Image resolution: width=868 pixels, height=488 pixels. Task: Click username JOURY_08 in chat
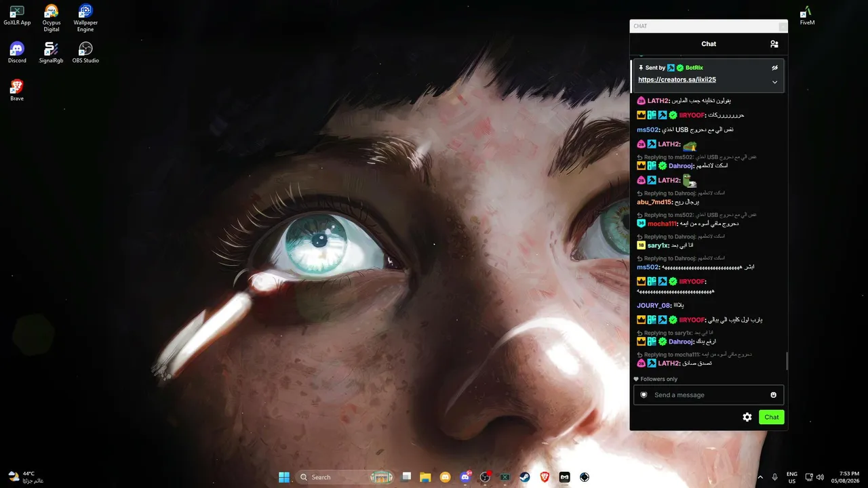pyautogui.click(x=653, y=306)
